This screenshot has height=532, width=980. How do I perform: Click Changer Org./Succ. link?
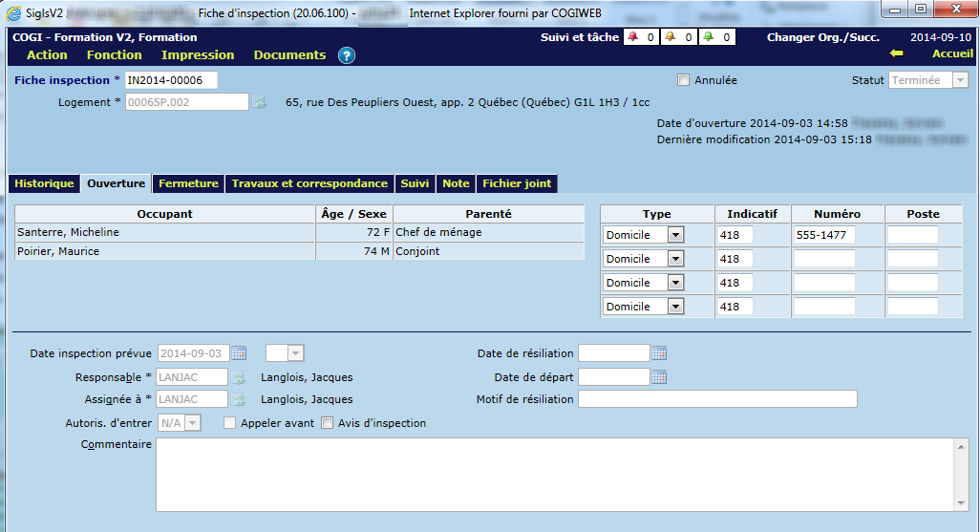click(x=822, y=38)
